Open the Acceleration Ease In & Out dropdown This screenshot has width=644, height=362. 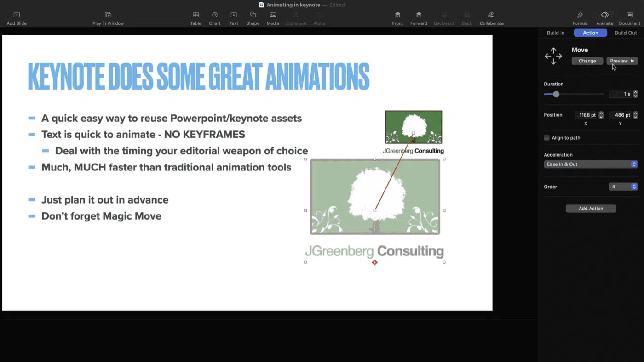[x=591, y=164]
